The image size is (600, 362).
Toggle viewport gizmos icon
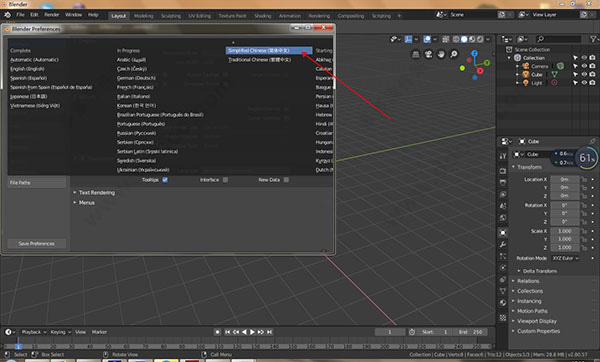pyautogui.click(x=408, y=39)
